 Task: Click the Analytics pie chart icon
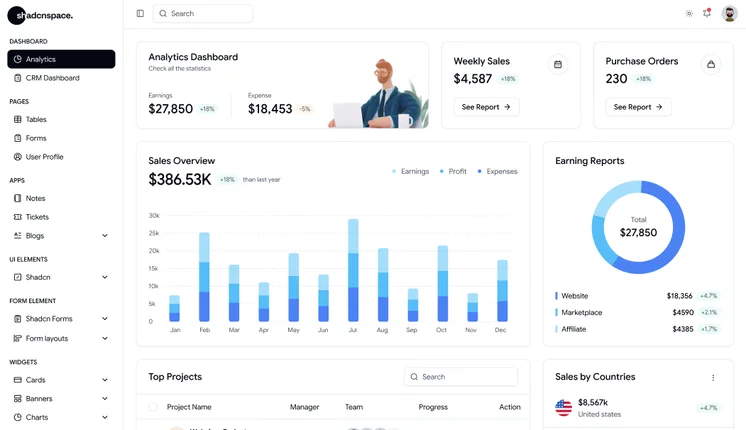(x=18, y=59)
